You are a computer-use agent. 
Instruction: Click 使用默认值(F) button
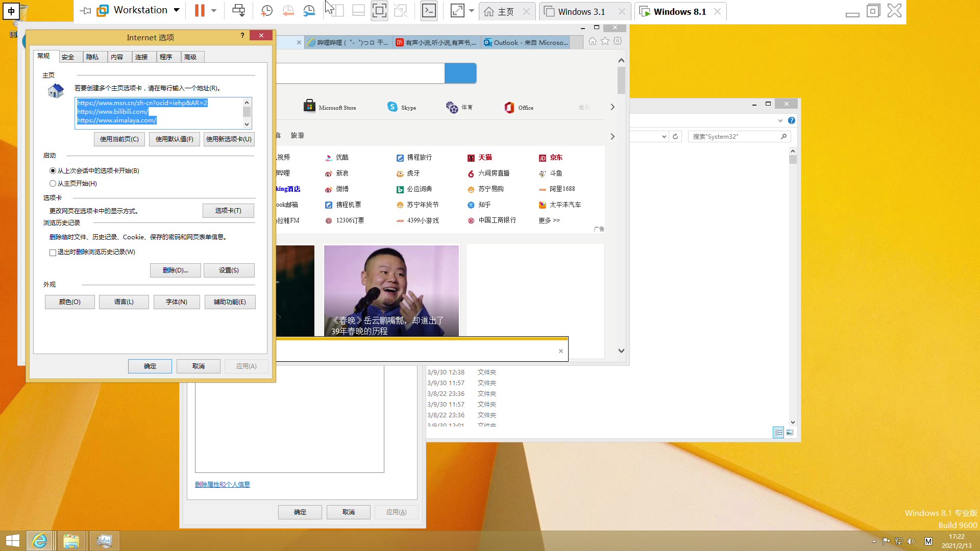coord(175,139)
